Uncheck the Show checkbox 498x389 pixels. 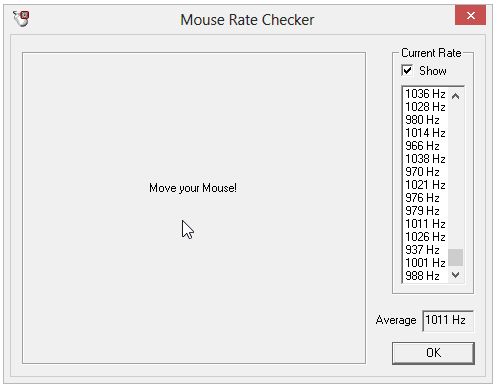pyautogui.click(x=407, y=71)
